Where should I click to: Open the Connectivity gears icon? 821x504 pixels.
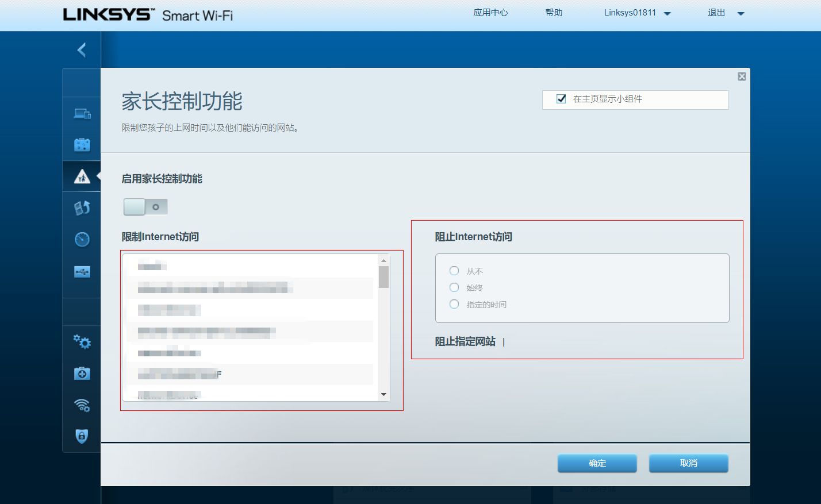tap(82, 343)
